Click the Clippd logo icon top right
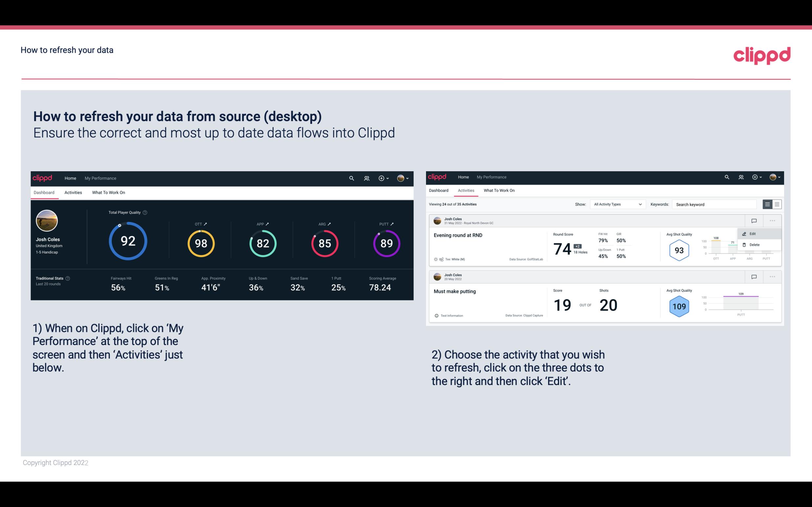Viewport: 812px width, 507px height. tap(762, 55)
